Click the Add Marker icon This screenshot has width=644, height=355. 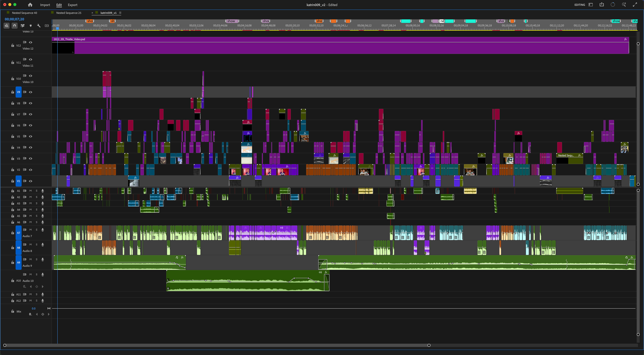(x=31, y=26)
